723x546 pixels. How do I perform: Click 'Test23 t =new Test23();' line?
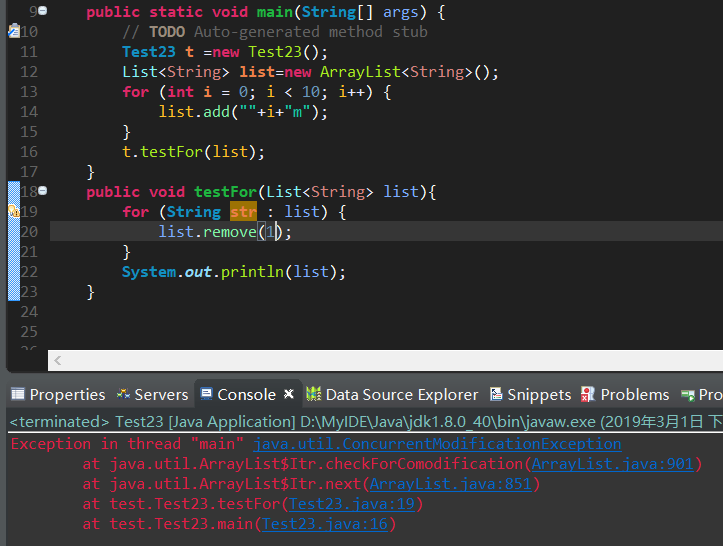tap(225, 52)
